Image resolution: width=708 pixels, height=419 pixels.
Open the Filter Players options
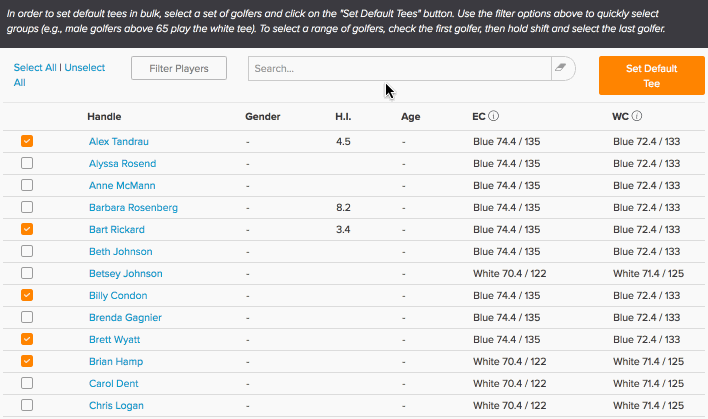point(179,68)
